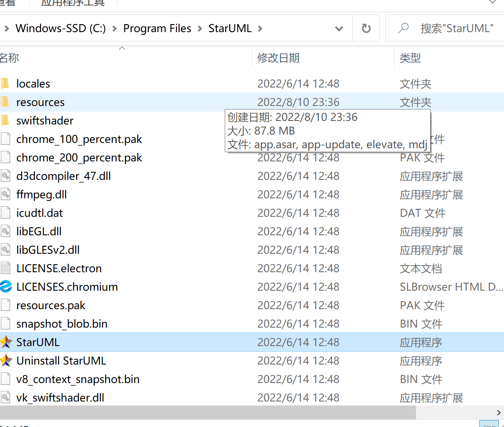The height and width of the screenshot is (427, 504).
Task: Click the icudtl.dat file icon
Action: [5, 213]
